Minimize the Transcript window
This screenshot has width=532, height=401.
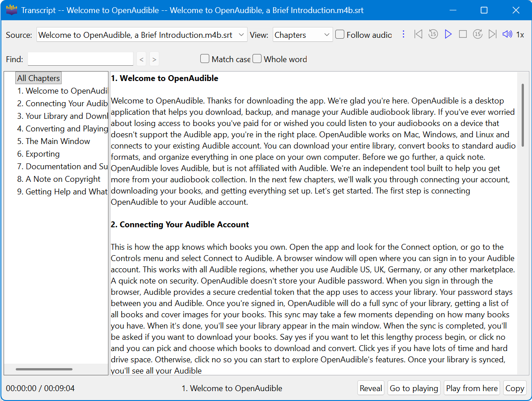tap(453, 10)
